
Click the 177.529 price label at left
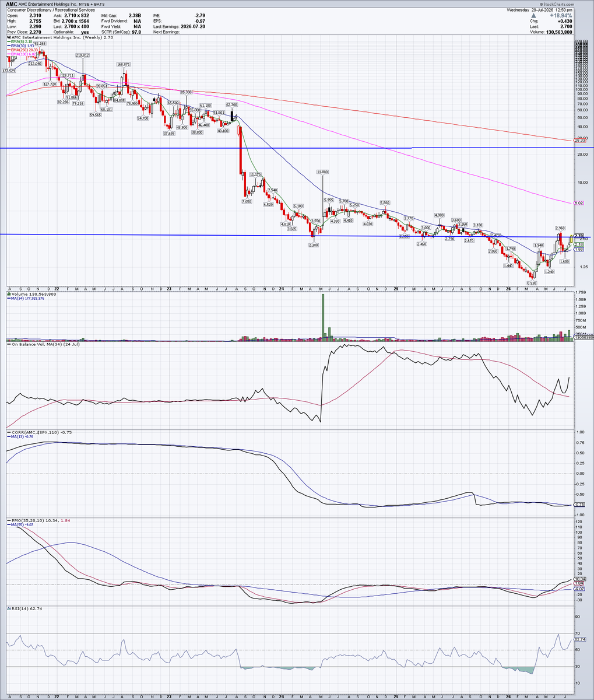[x=9, y=71]
